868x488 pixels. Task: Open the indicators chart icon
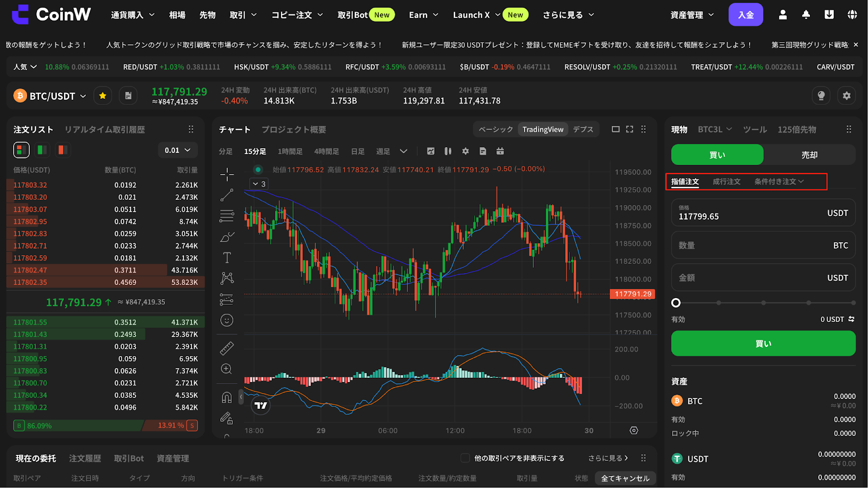pos(431,151)
